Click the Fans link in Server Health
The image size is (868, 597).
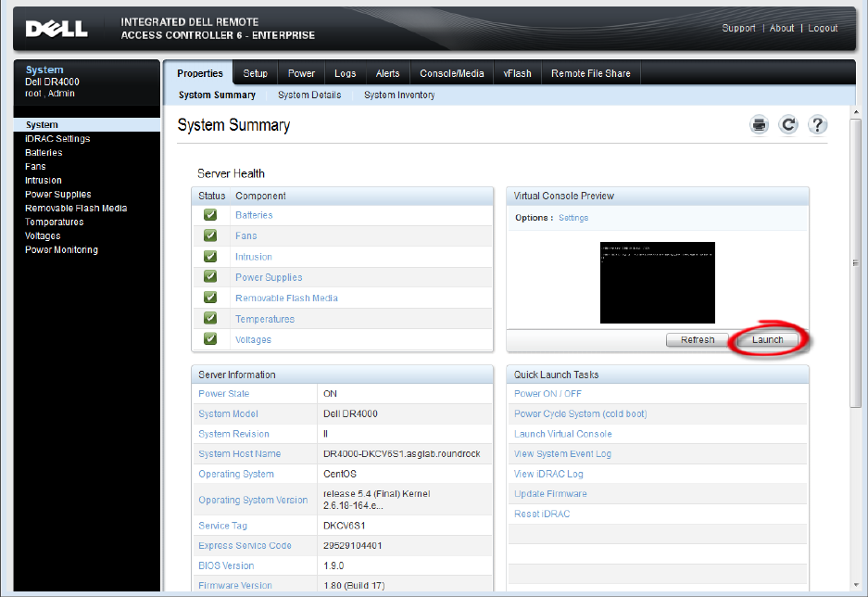pos(245,235)
